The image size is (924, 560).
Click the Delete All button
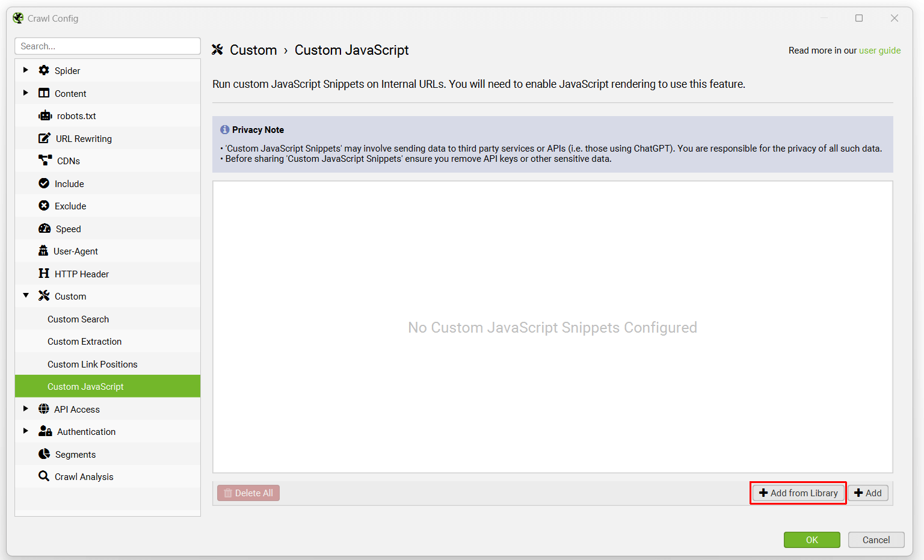pyautogui.click(x=248, y=493)
